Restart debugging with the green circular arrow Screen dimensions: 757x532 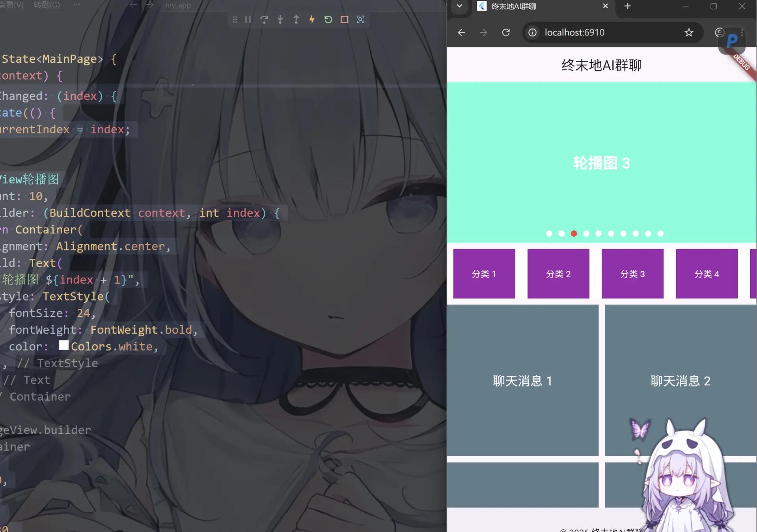(328, 19)
